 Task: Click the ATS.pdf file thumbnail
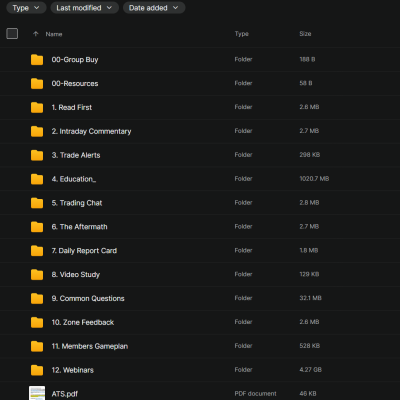[x=37, y=393]
